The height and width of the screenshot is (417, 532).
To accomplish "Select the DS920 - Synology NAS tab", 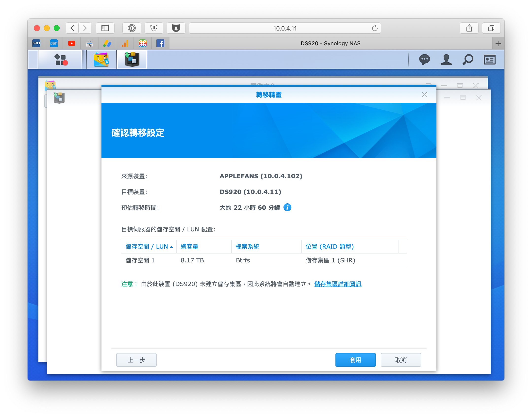I will pos(331,44).
